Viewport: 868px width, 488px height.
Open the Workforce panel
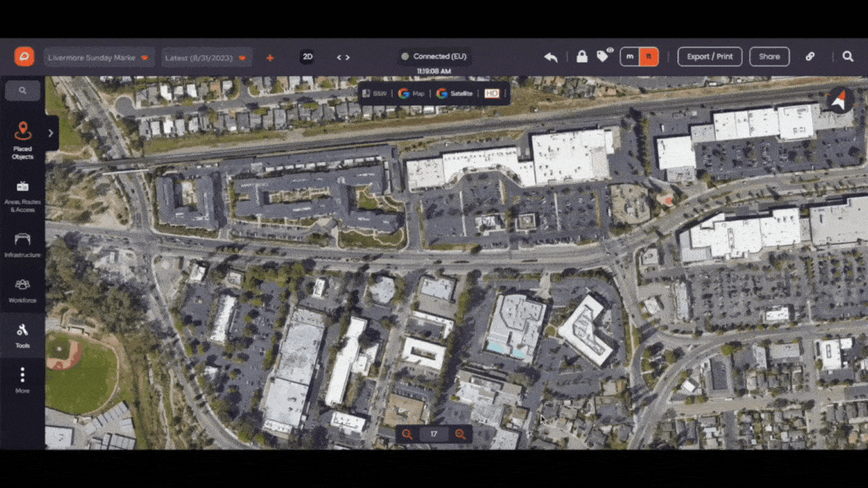(x=23, y=291)
